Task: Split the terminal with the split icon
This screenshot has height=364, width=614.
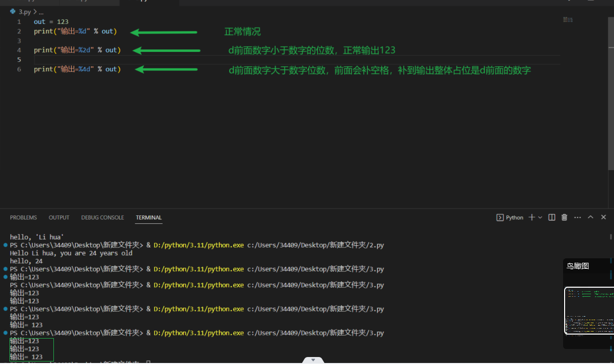Action: 552,217
